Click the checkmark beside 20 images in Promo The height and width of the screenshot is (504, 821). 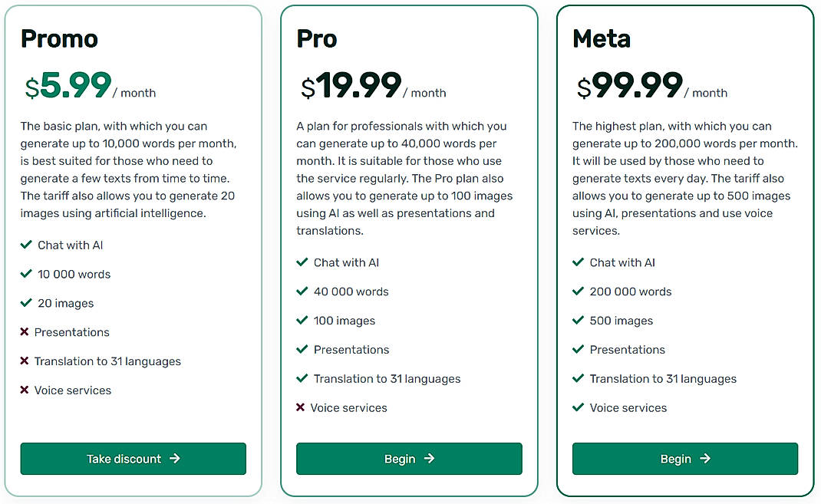pyautogui.click(x=25, y=303)
